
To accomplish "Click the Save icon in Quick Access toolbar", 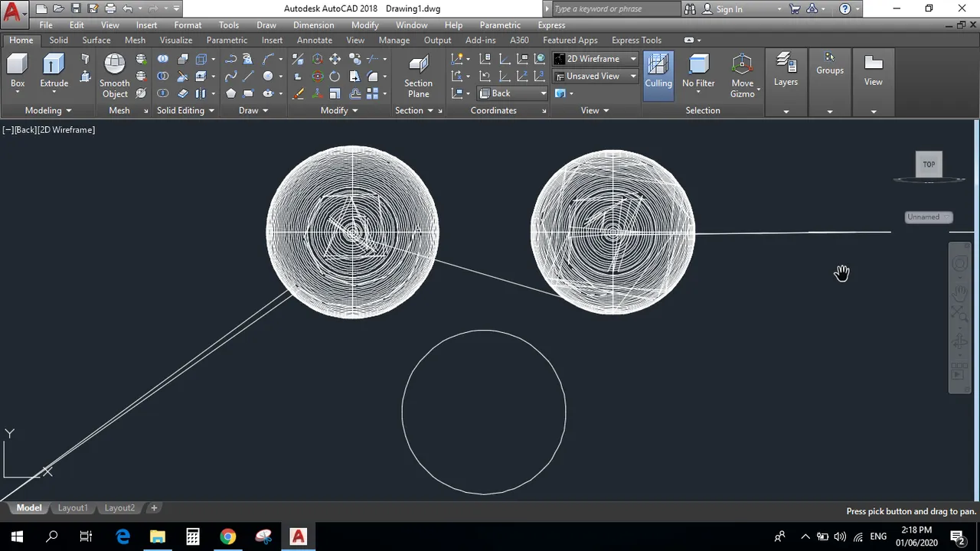I will (x=75, y=8).
